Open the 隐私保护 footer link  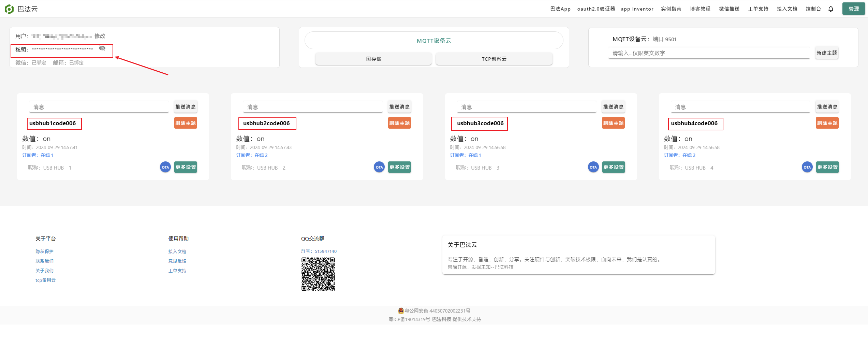(44, 251)
